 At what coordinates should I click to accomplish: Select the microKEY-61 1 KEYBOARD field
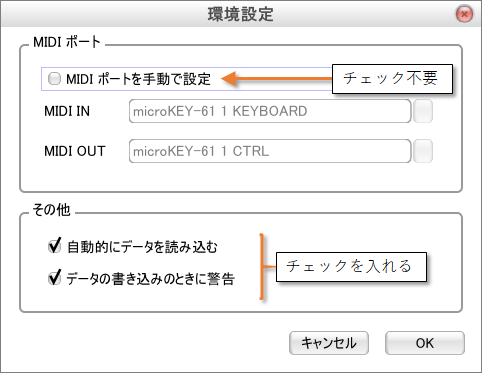point(270,111)
